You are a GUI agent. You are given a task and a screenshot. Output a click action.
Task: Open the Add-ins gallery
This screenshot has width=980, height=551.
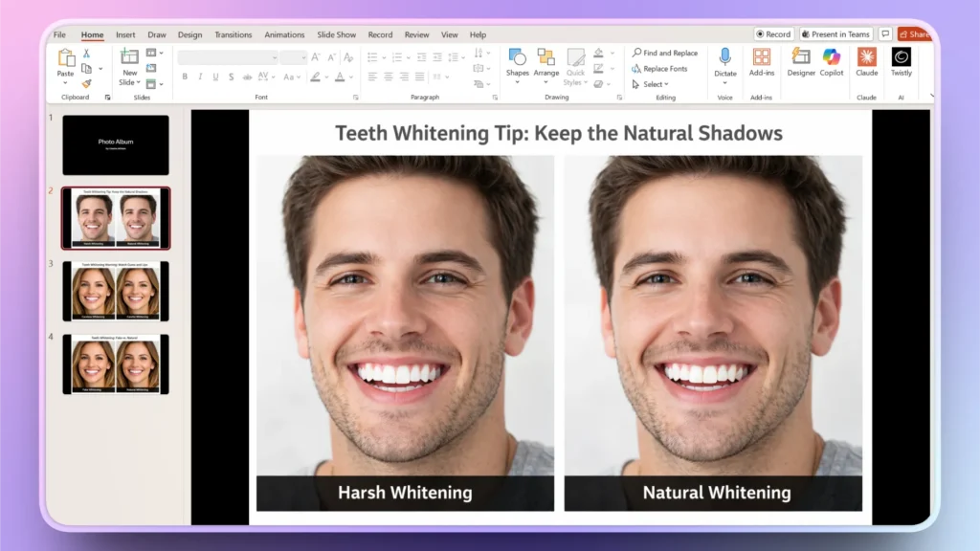point(761,62)
